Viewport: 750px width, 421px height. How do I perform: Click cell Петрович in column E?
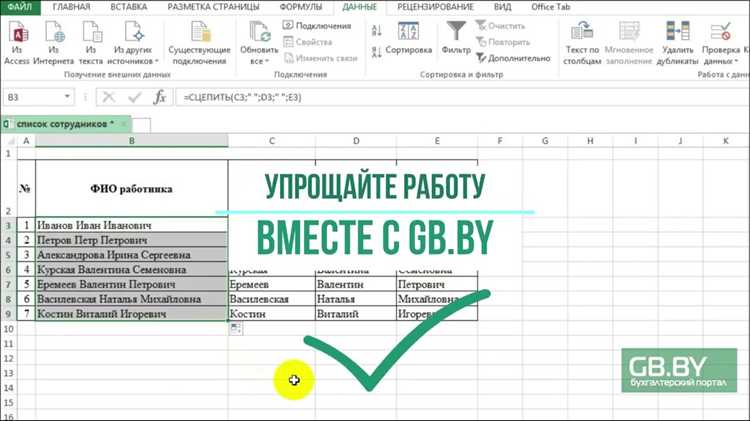[x=437, y=285]
